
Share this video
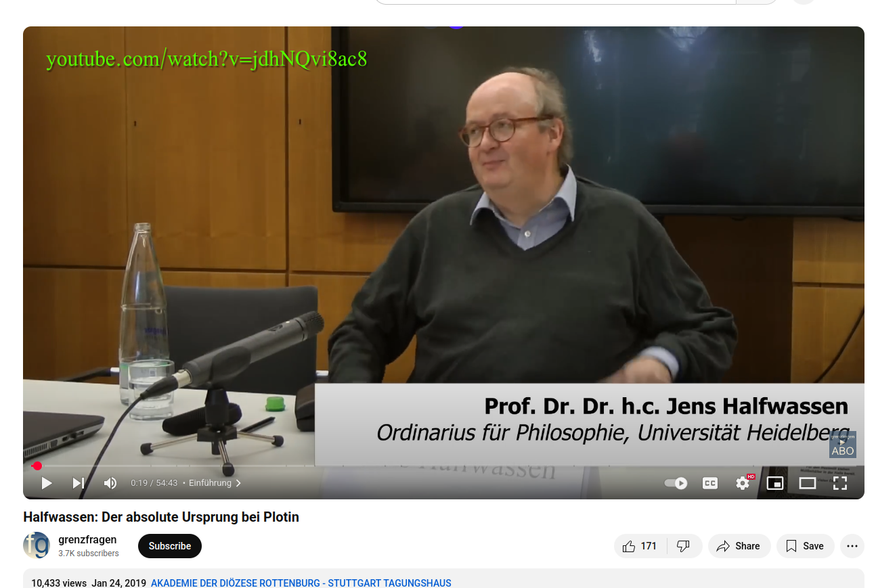point(739,546)
